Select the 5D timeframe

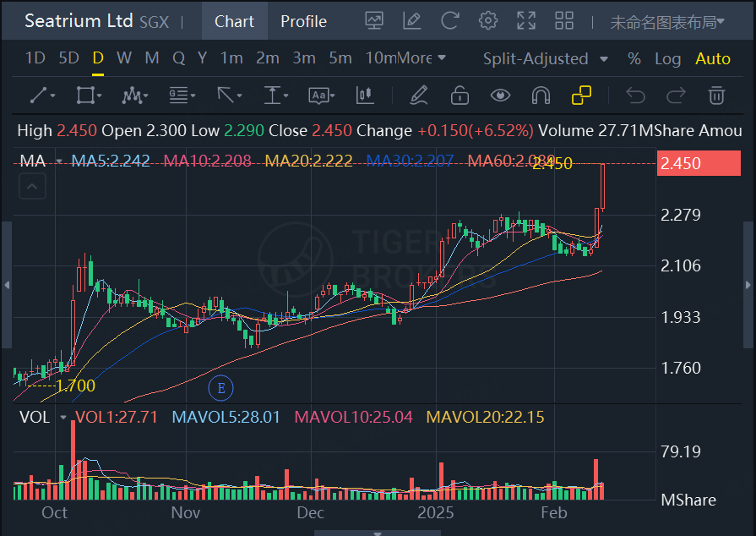coord(68,57)
